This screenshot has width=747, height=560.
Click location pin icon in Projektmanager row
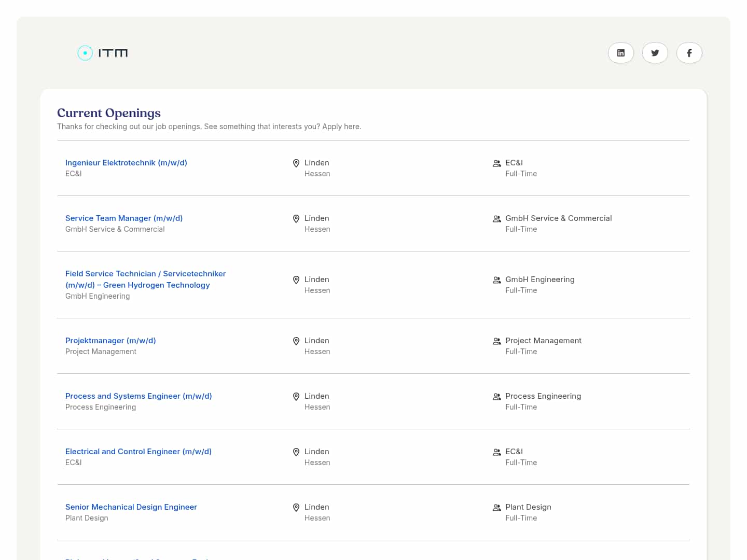pos(296,341)
